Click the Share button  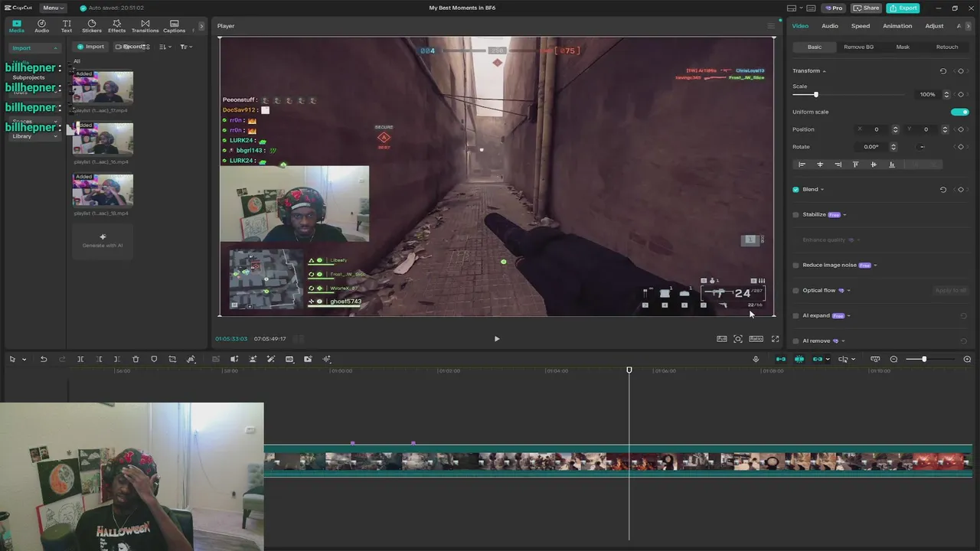point(866,8)
